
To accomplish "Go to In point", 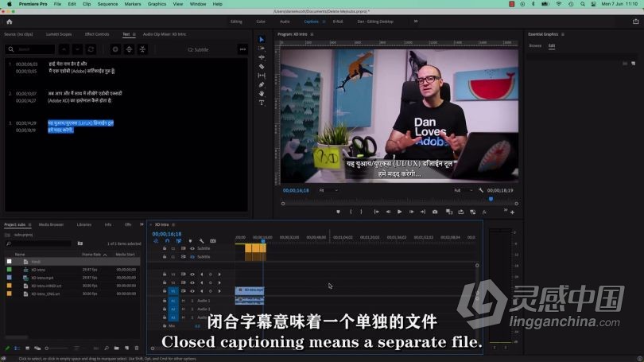I will click(376, 212).
